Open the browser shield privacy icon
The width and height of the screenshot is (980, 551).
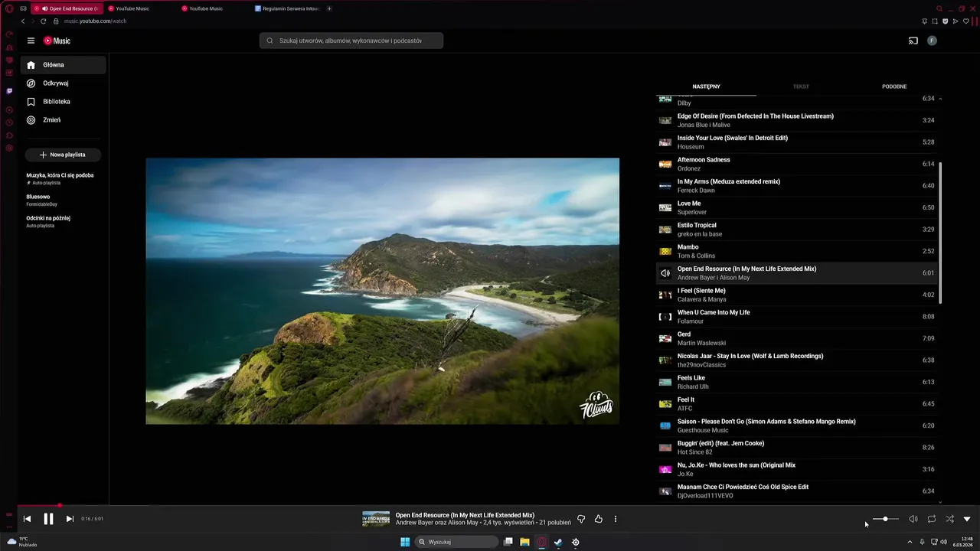click(945, 21)
